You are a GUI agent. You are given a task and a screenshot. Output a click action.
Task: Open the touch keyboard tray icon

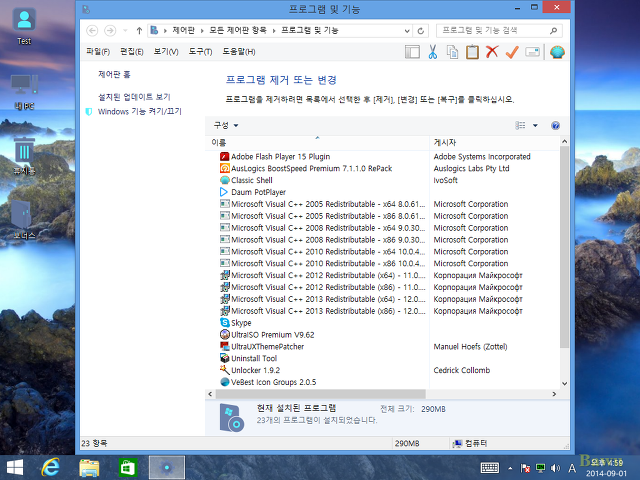490,468
